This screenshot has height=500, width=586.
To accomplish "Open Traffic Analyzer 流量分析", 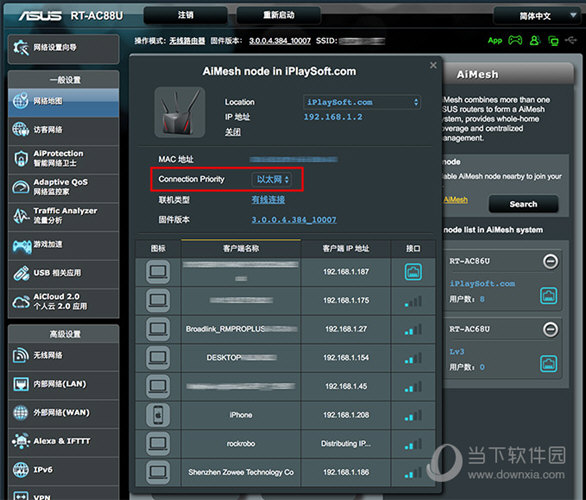I will [63, 216].
